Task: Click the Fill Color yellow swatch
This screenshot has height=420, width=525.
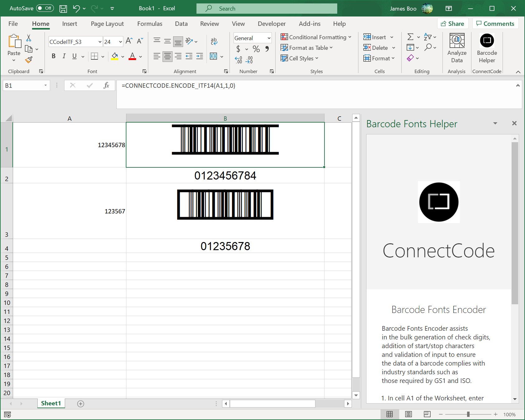Action: click(x=115, y=56)
